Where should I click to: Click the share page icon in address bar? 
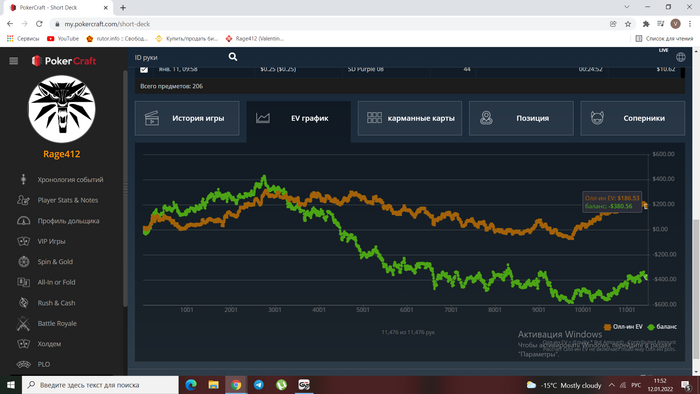click(613, 24)
